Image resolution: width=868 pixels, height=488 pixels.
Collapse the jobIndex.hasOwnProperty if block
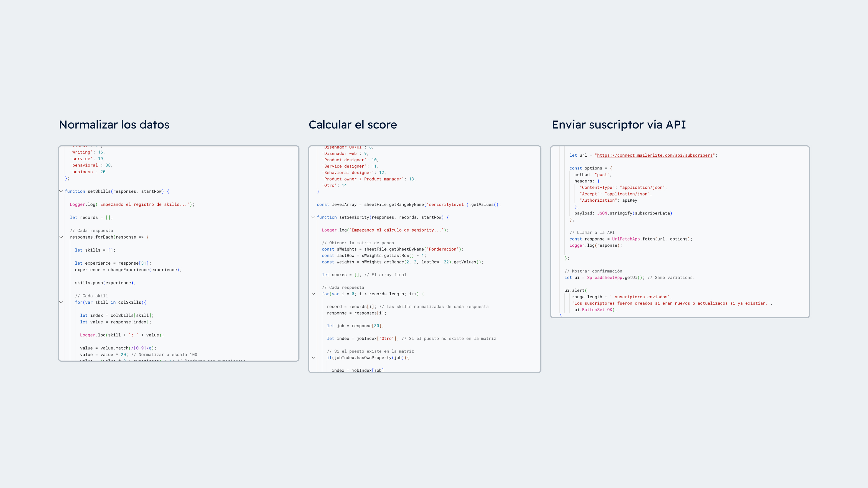click(x=314, y=358)
